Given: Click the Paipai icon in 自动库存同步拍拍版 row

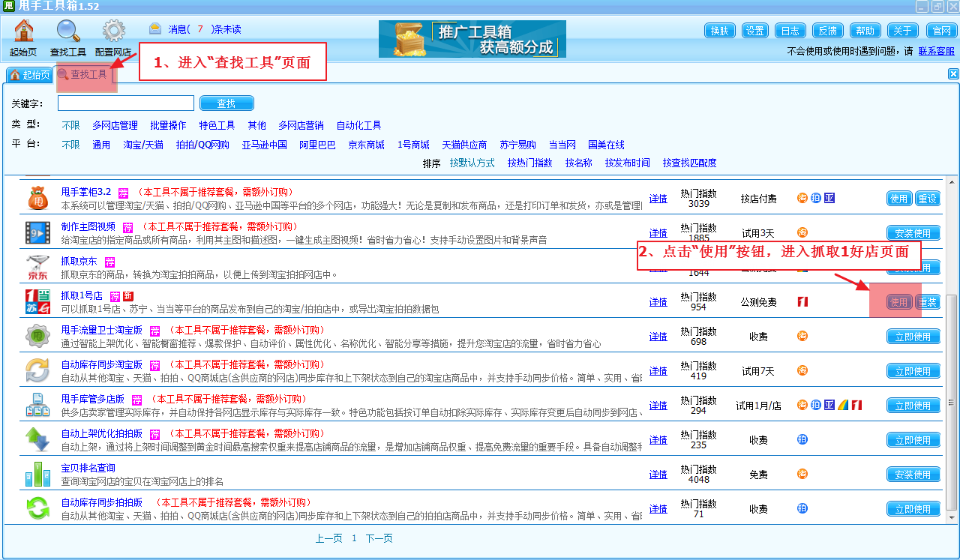Looking at the screenshot, I should pyautogui.click(x=802, y=508).
